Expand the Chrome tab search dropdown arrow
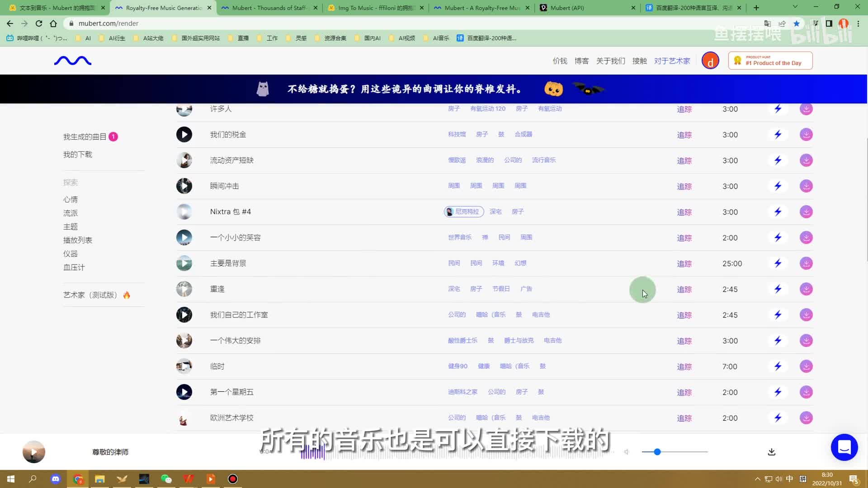The image size is (868, 488). 795,7
